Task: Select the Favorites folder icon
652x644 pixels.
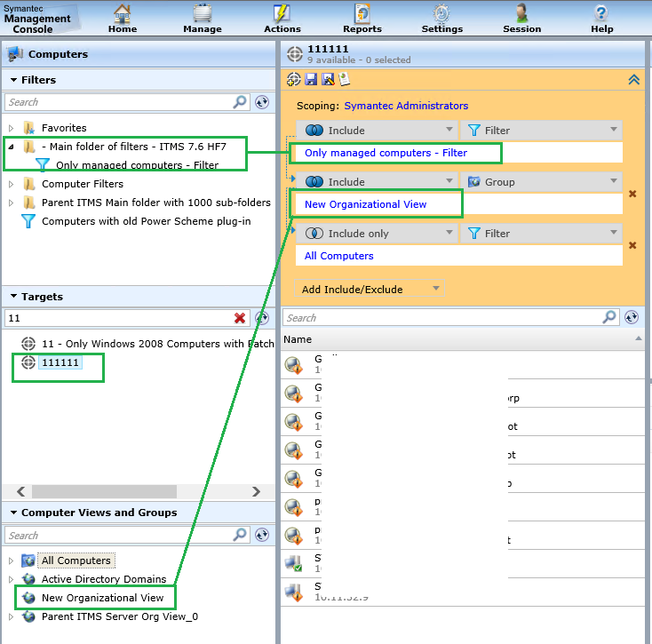Action: 29,128
